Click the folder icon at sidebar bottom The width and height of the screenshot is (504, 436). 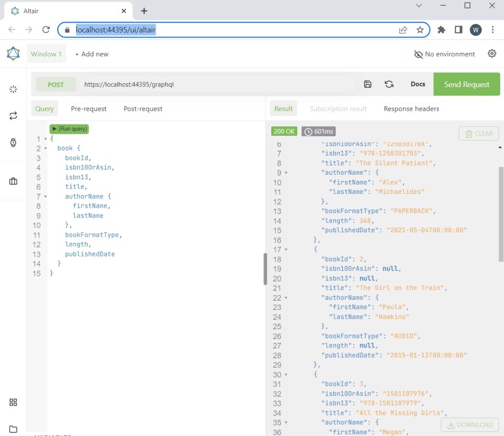point(13,429)
